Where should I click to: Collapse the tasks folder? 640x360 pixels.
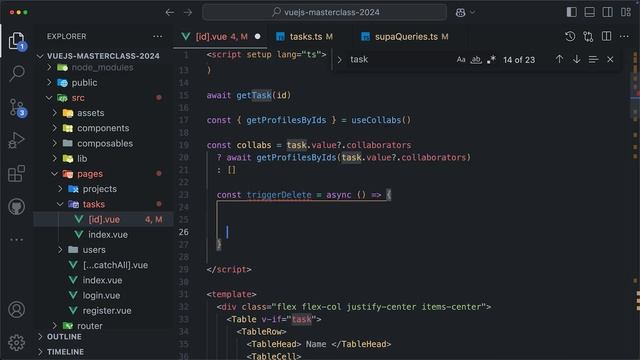tap(60, 204)
